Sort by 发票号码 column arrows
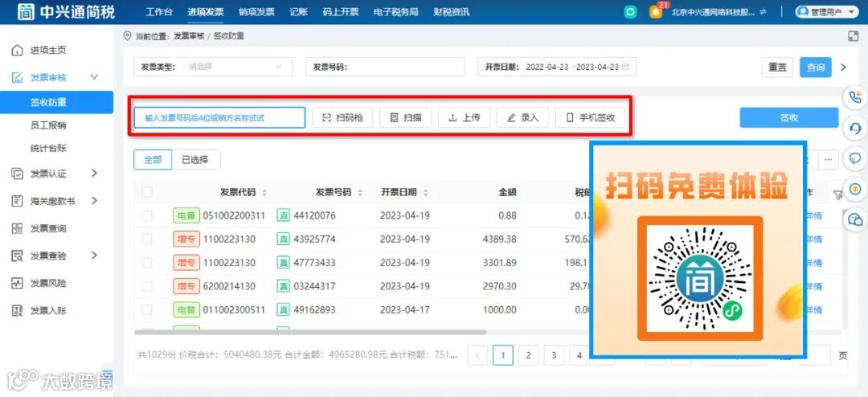The width and height of the screenshot is (868, 397). point(360,193)
